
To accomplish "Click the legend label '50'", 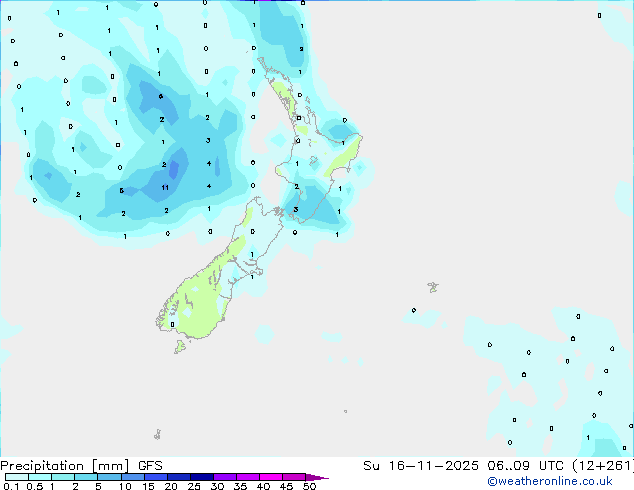I will click(x=309, y=486).
